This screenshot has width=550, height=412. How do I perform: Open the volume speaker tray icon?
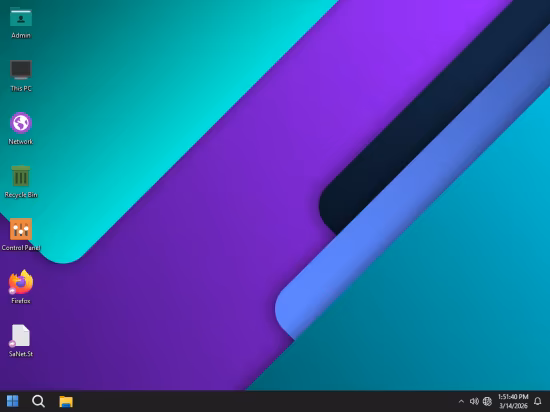[474, 401]
